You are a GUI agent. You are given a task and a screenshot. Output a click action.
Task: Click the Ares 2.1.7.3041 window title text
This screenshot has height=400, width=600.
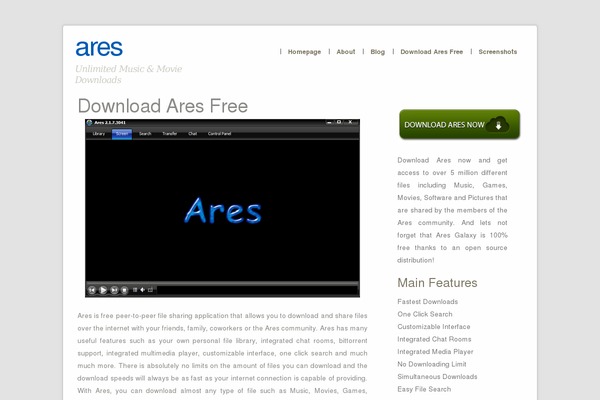tap(110, 122)
